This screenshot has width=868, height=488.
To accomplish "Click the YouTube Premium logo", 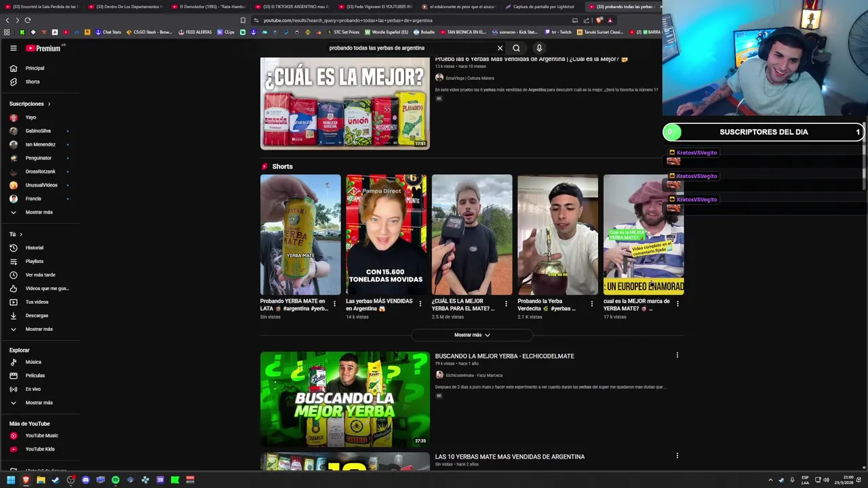I will pyautogui.click(x=44, y=48).
